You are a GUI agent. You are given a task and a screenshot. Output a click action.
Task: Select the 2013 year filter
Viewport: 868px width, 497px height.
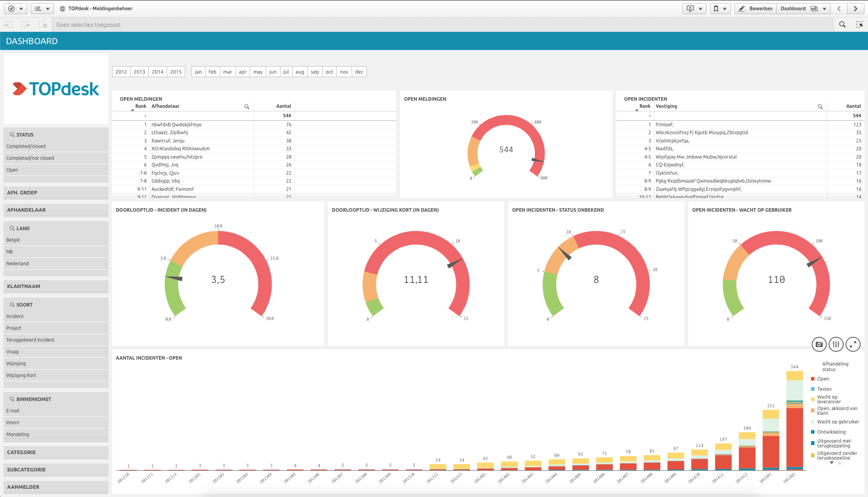point(139,72)
